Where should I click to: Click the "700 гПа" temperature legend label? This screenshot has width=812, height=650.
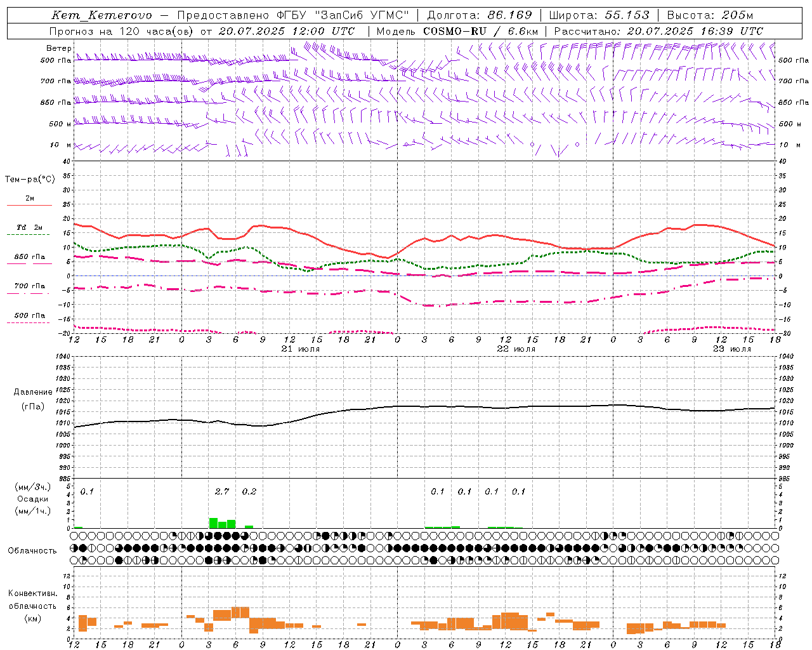[x=30, y=286]
